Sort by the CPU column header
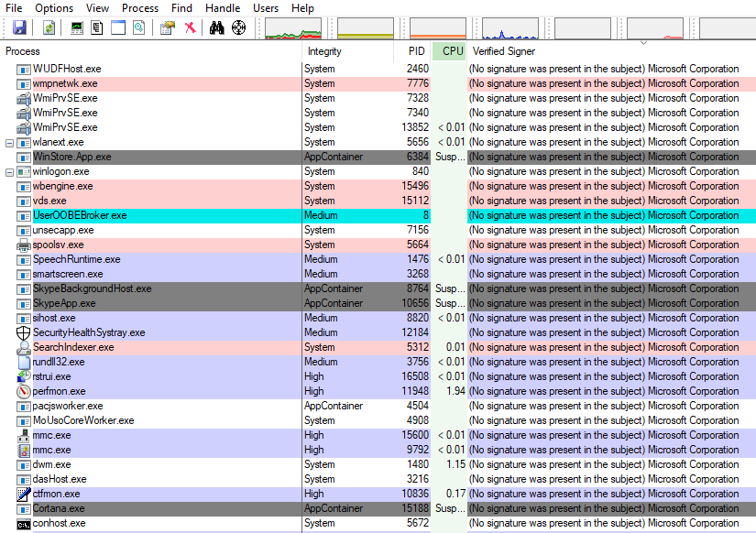Screen dimensions: 756x533 tap(449, 51)
